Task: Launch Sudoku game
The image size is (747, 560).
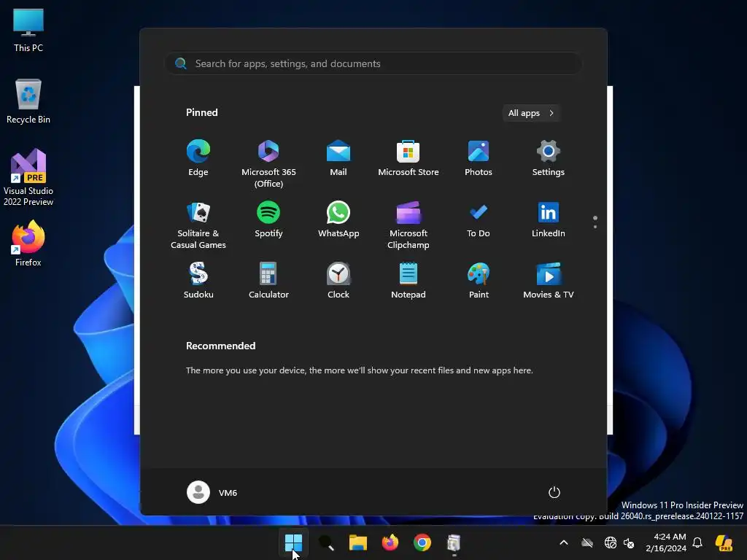Action: click(198, 281)
